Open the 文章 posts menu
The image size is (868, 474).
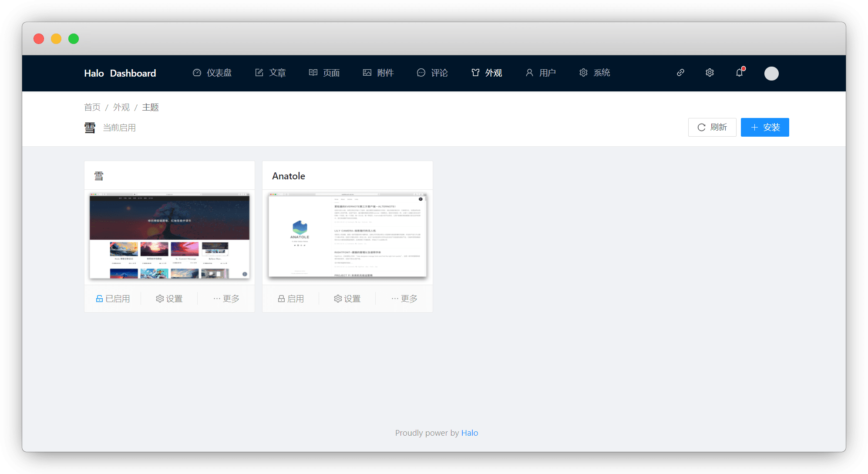tap(270, 73)
